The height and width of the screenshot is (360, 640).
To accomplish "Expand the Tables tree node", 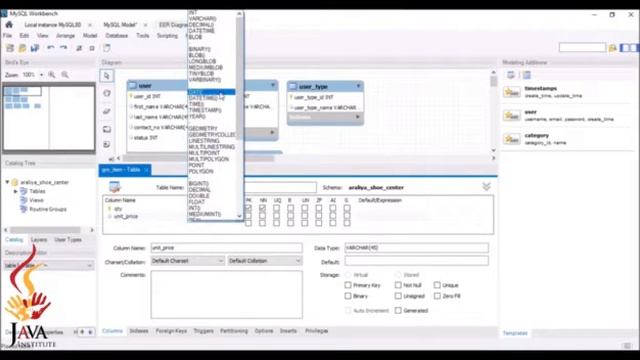I will (16, 191).
